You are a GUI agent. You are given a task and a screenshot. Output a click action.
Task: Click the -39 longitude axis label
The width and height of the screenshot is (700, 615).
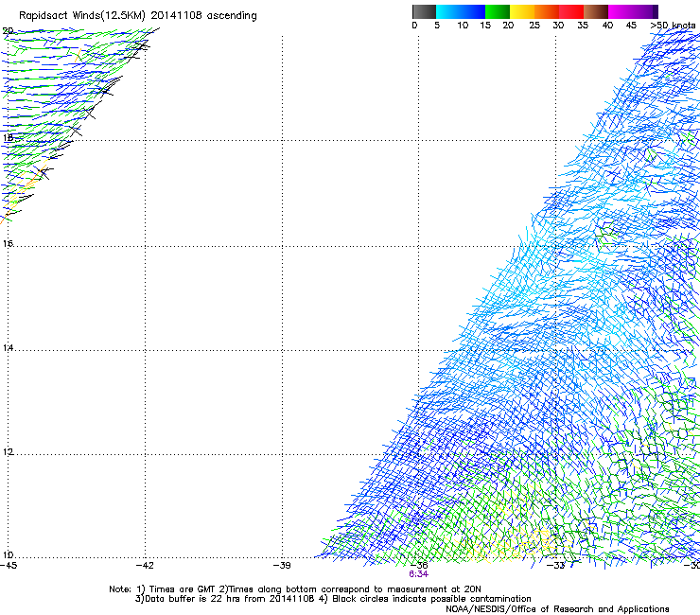282,565
